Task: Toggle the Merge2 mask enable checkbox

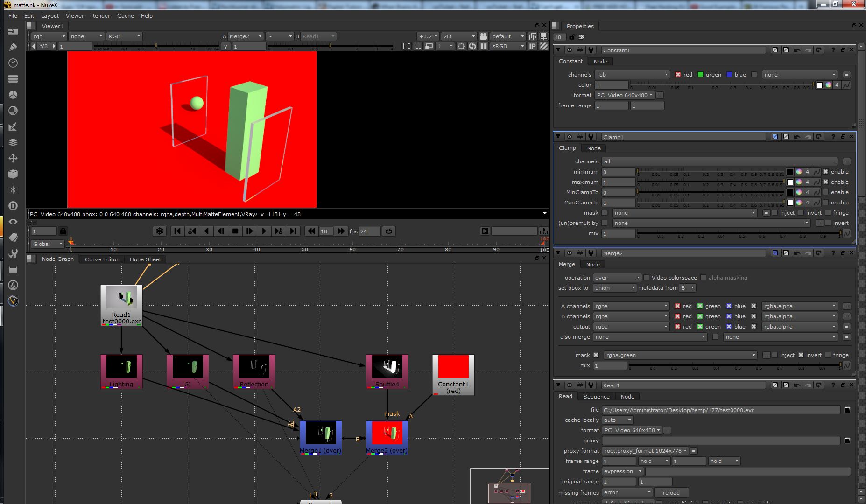Action: tap(596, 355)
